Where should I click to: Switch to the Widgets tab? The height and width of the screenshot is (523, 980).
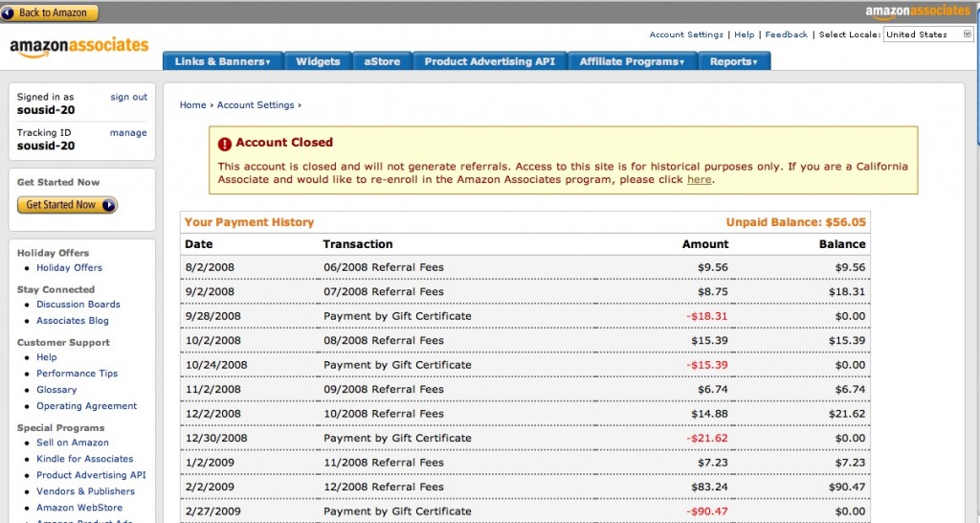pos(318,61)
